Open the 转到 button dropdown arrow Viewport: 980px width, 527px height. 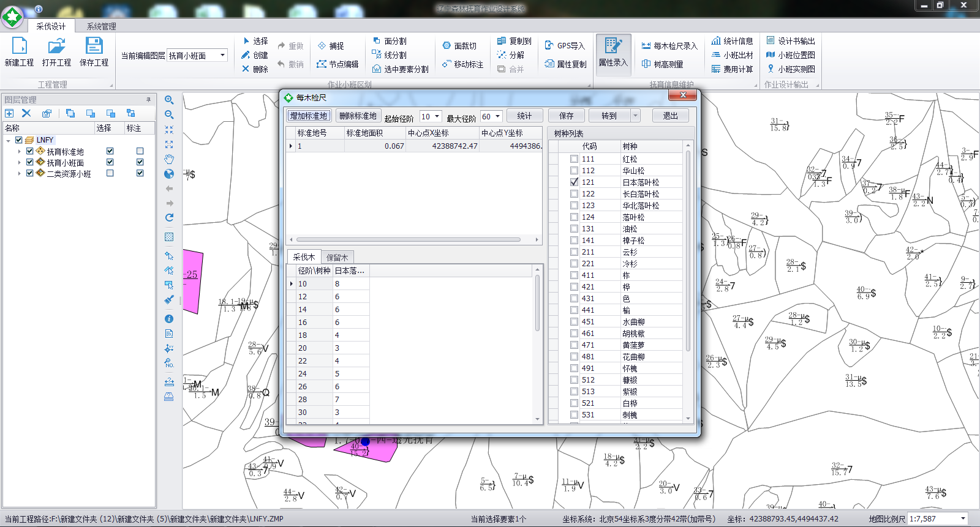coord(635,116)
